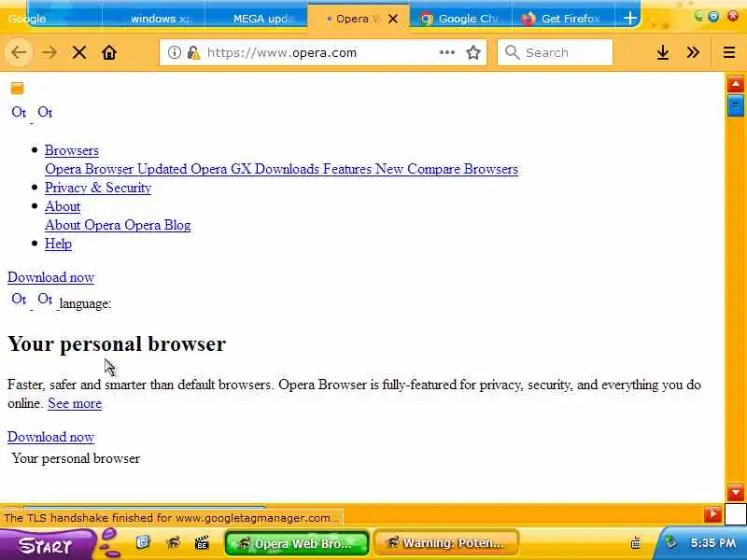Image resolution: width=747 pixels, height=560 pixels.
Task: Click the tray icon left of clock
Action: [x=636, y=543]
